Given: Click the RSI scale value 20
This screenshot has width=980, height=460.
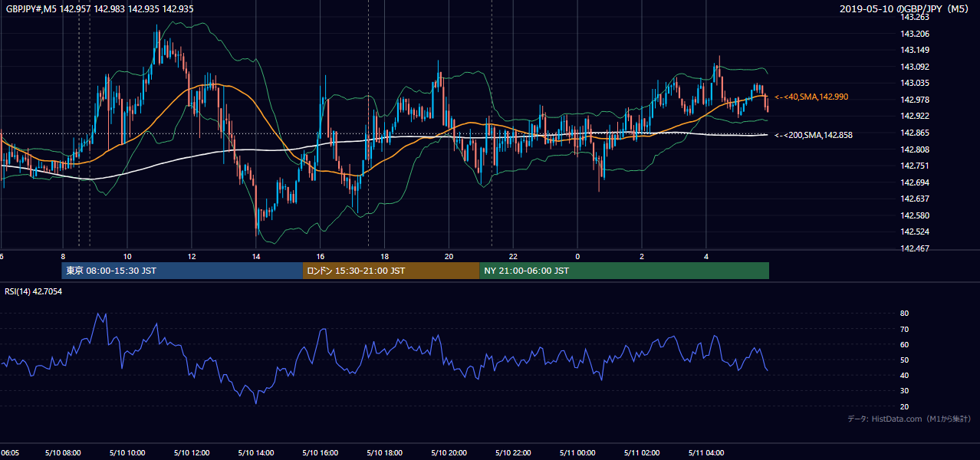Looking at the screenshot, I should (905, 406).
